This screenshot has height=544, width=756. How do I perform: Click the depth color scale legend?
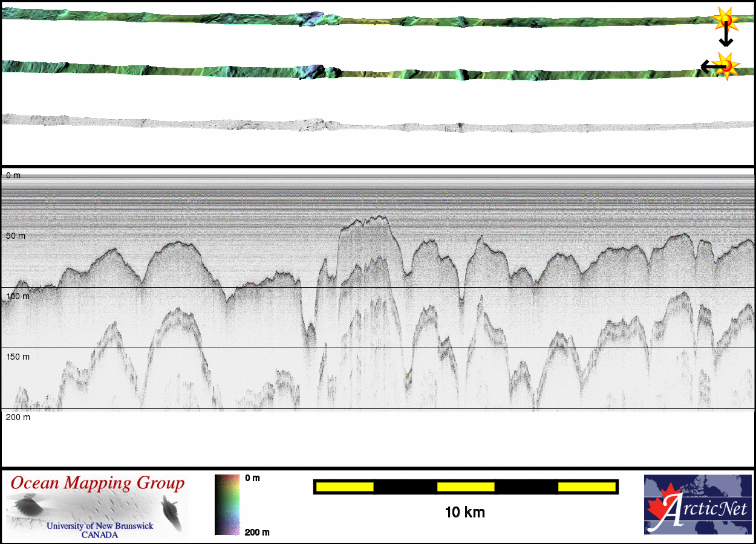tap(227, 505)
